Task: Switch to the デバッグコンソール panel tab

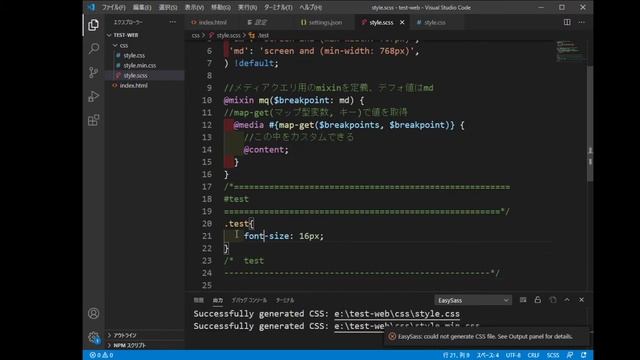Action: [249, 300]
